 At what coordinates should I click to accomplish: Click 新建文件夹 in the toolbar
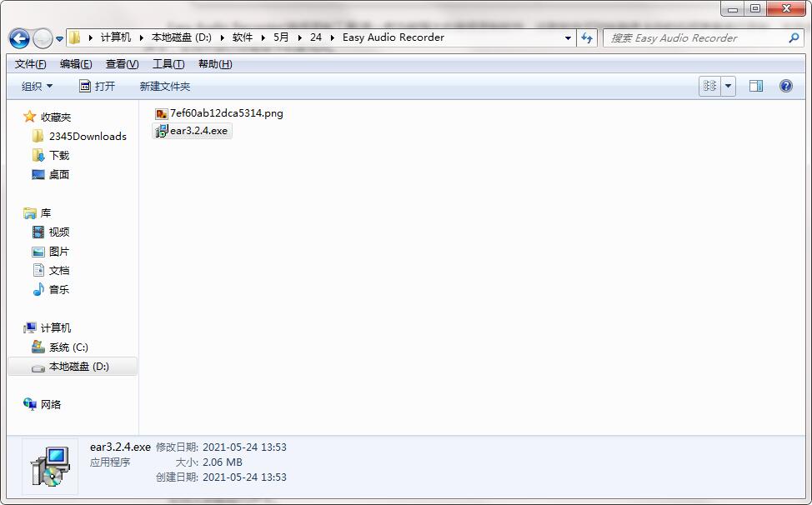(165, 86)
